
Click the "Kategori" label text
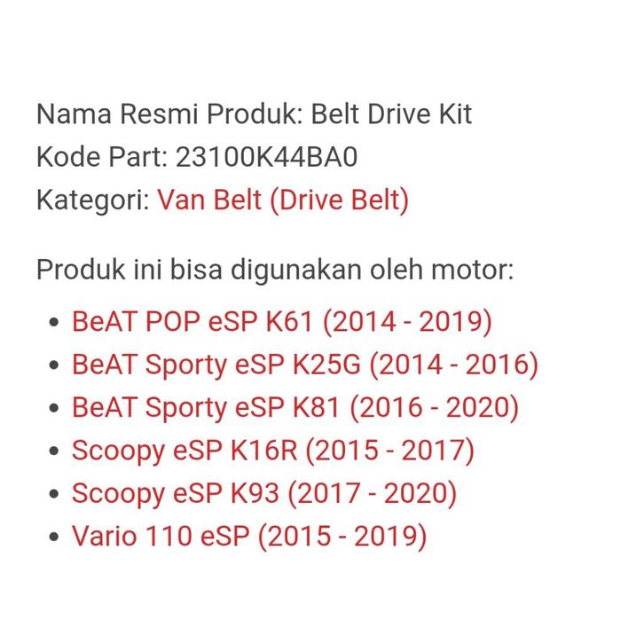tap(92, 200)
